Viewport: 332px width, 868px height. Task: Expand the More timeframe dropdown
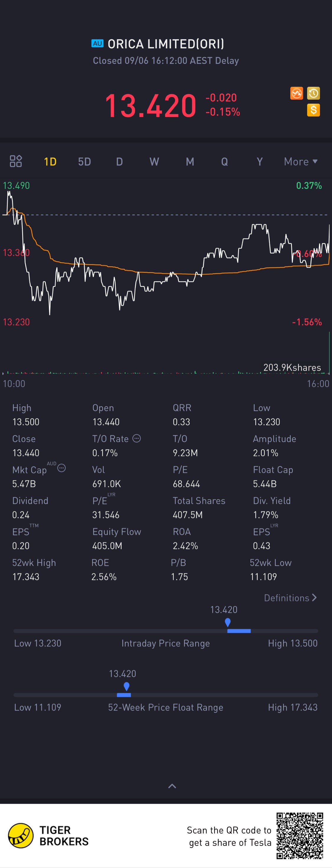click(x=301, y=161)
